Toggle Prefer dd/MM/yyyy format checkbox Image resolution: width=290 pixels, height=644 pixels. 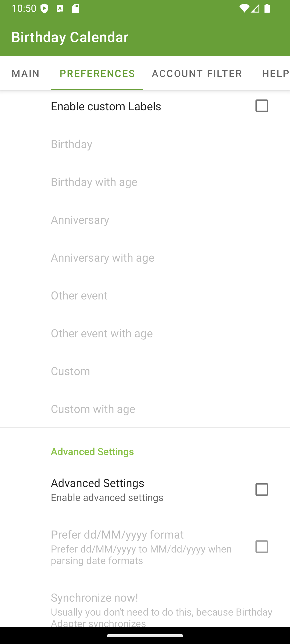tap(262, 547)
